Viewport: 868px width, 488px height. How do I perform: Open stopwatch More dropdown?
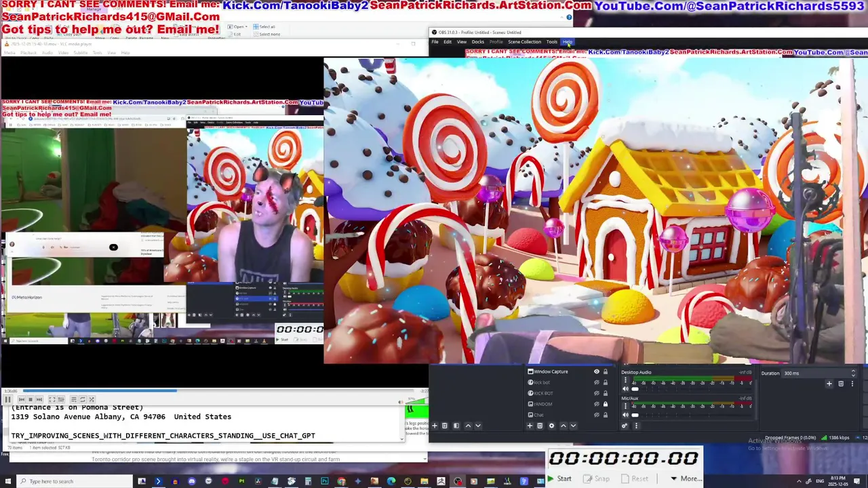click(x=686, y=479)
